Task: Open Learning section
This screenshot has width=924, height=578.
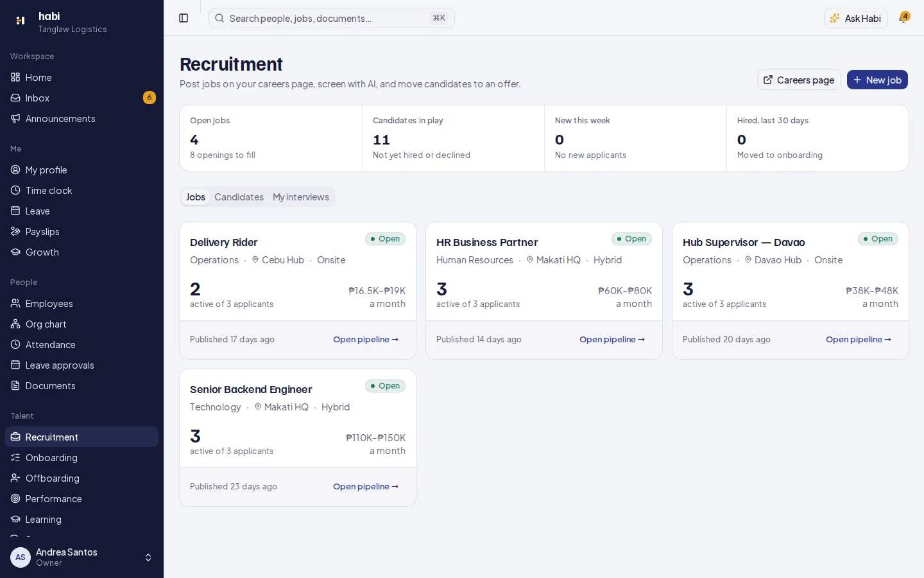Action: (81, 519)
